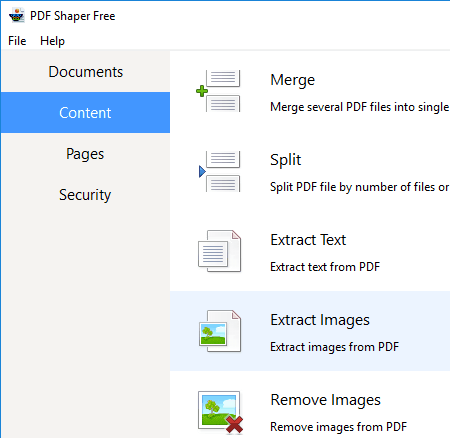This screenshot has height=438, width=450.
Task: Click the 'Remove images from PDF' description
Action: pyautogui.click(x=338, y=427)
